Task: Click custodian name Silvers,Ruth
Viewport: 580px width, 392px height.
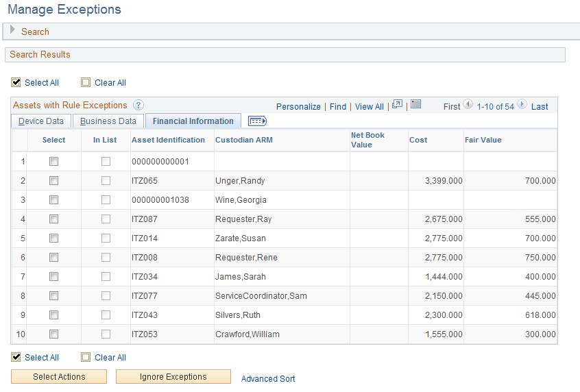Action: [x=238, y=315]
